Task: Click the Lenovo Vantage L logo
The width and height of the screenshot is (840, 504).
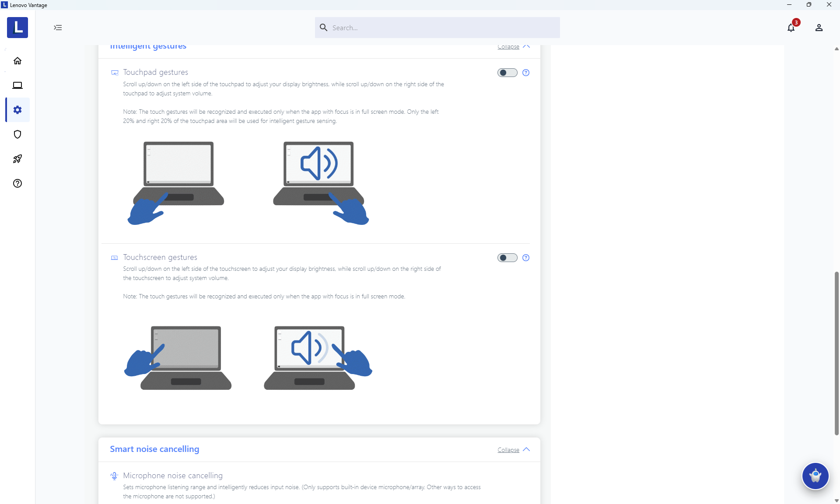Action: [17, 28]
